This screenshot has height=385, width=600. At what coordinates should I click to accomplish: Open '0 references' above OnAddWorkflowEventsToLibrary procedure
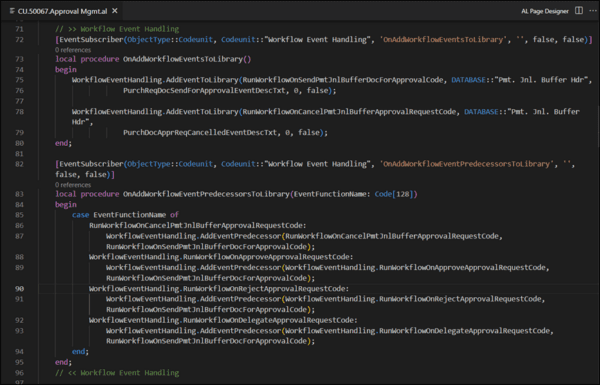pyautogui.click(x=73, y=50)
